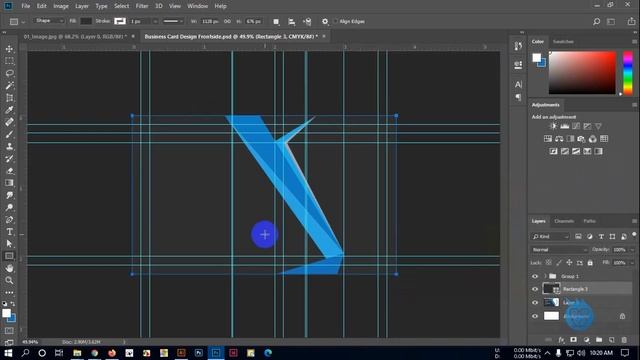The image size is (640, 360).
Task: Open the File menu
Action: click(x=26, y=6)
